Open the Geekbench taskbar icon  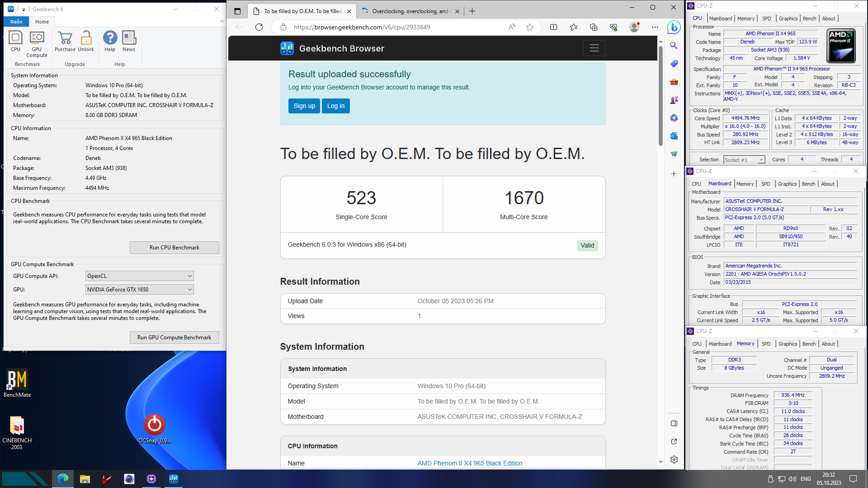[174, 479]
